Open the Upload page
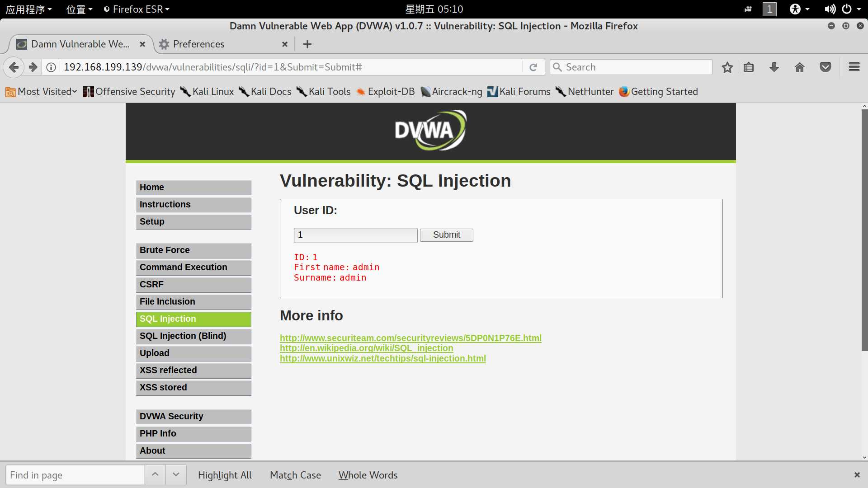This screenshot has width=868, height=488. pos(193,353)
